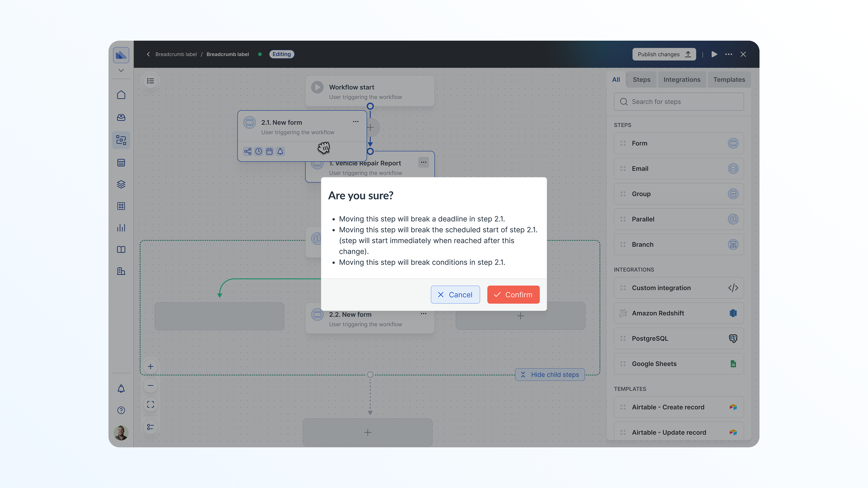This screenshot has width=868, height=488.
Task: Open the help question mark icon
Action: click(121, 410)
